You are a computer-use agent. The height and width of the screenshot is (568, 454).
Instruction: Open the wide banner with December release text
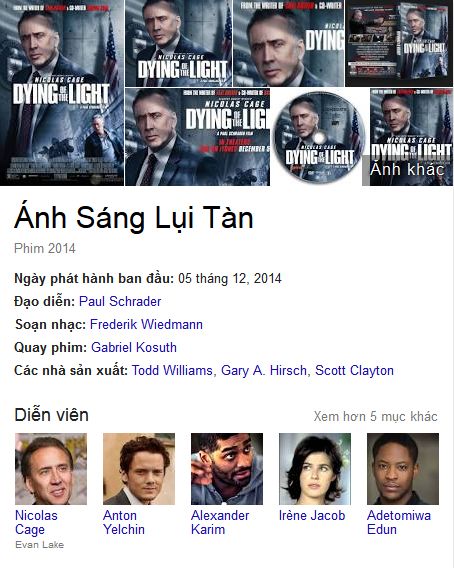click(x=197, y=137)
